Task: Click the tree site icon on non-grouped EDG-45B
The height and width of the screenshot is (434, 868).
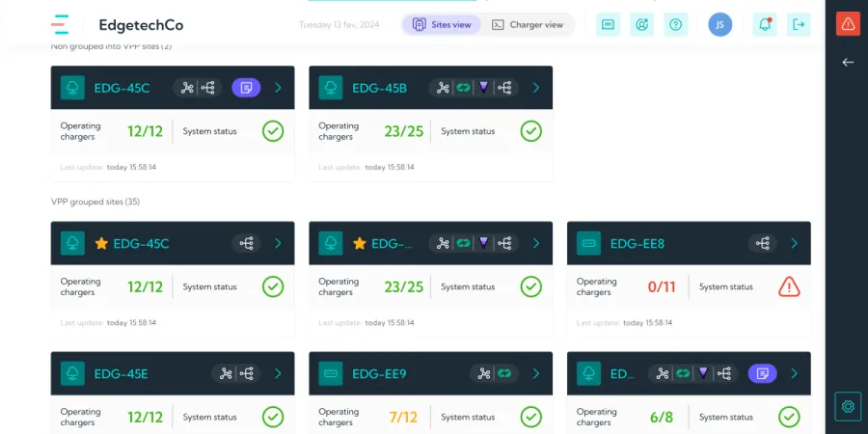Action: [331, 88]
